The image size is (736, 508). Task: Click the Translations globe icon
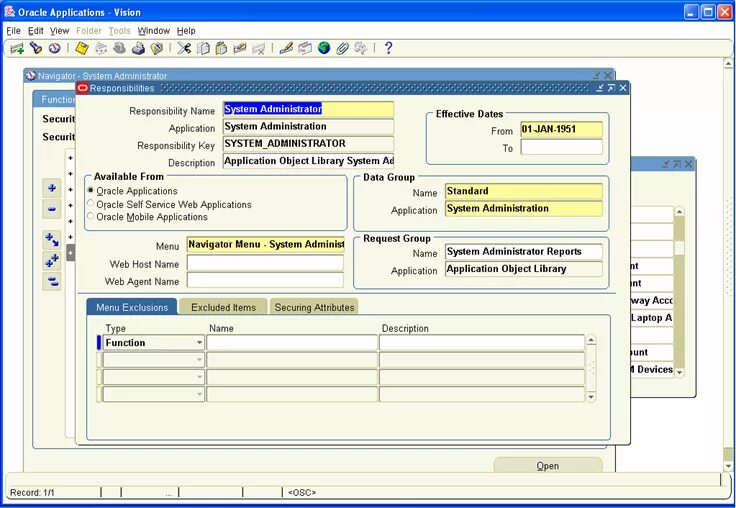324,48
